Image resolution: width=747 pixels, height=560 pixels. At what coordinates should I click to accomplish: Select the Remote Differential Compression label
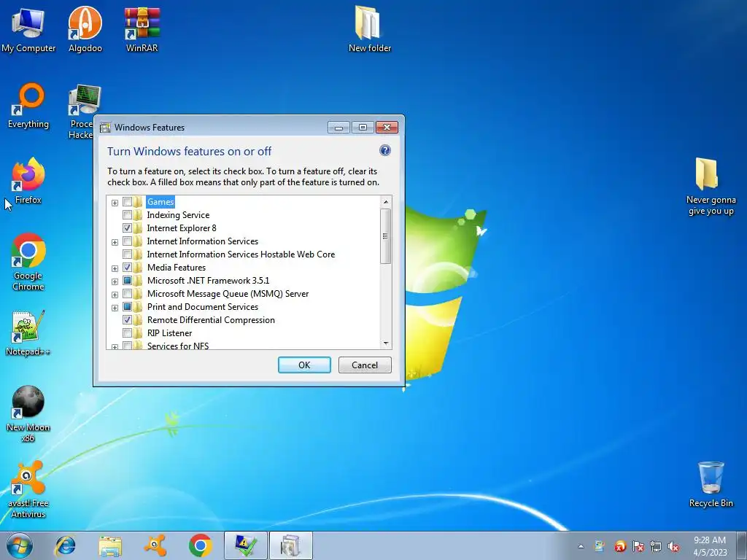[211, 320]
